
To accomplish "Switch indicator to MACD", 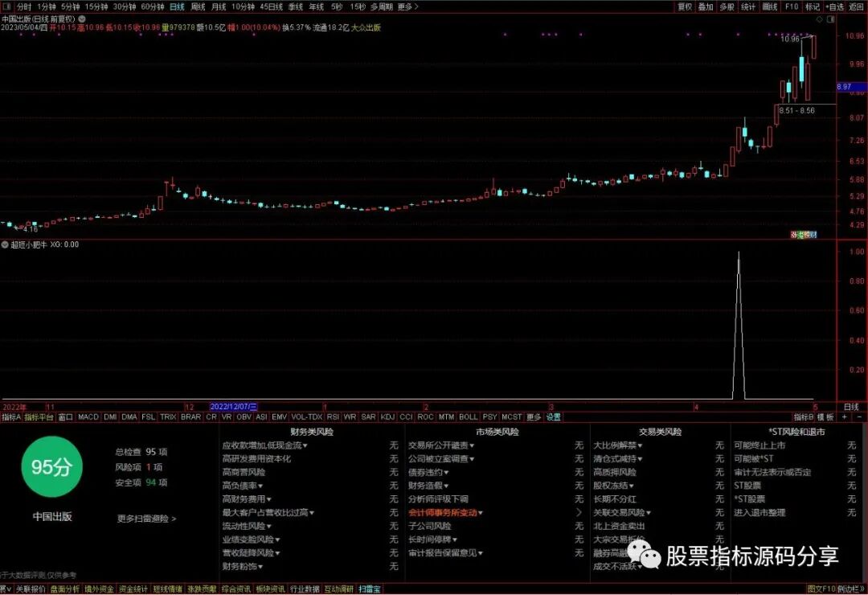I will (x=88, y=416).
